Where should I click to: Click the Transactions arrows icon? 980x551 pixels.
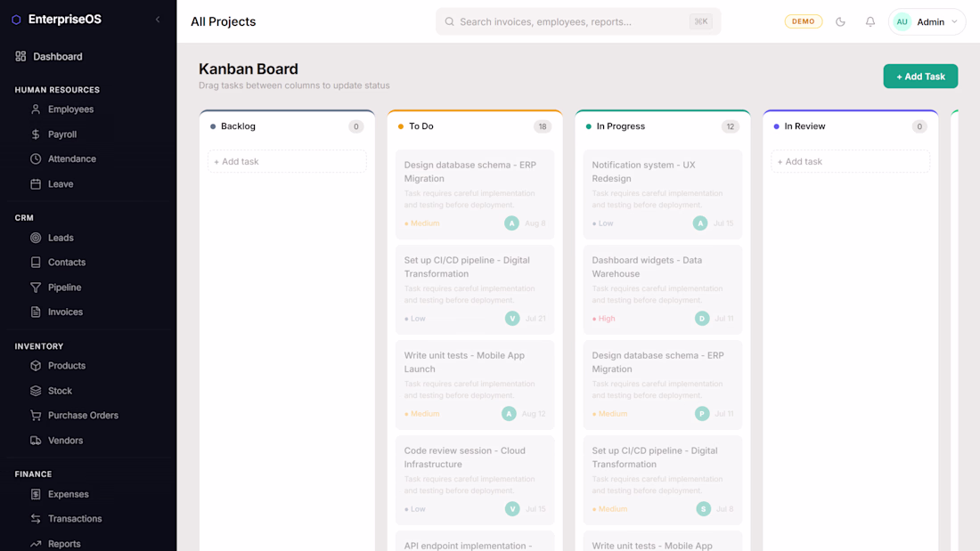(36, 519)
